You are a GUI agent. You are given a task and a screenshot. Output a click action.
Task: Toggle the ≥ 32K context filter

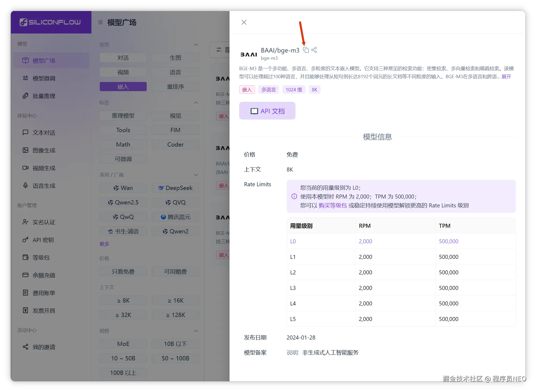(x=123, y=315)
